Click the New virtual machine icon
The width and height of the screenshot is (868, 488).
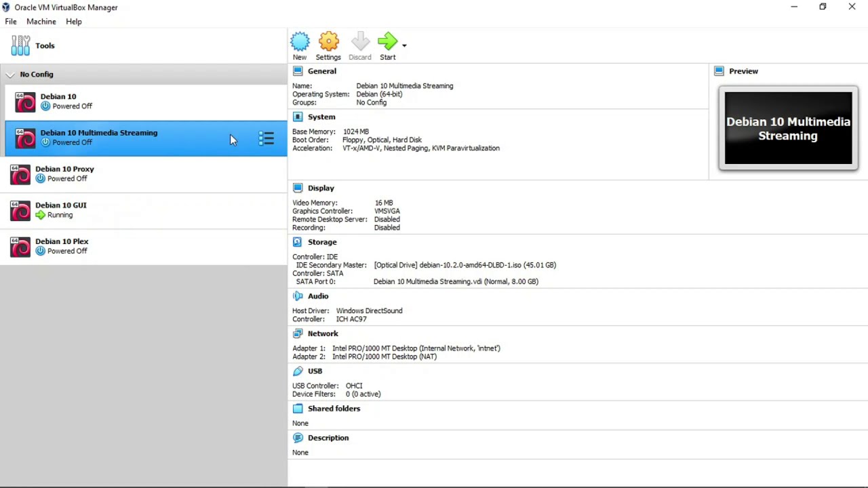tap(300, 42)
